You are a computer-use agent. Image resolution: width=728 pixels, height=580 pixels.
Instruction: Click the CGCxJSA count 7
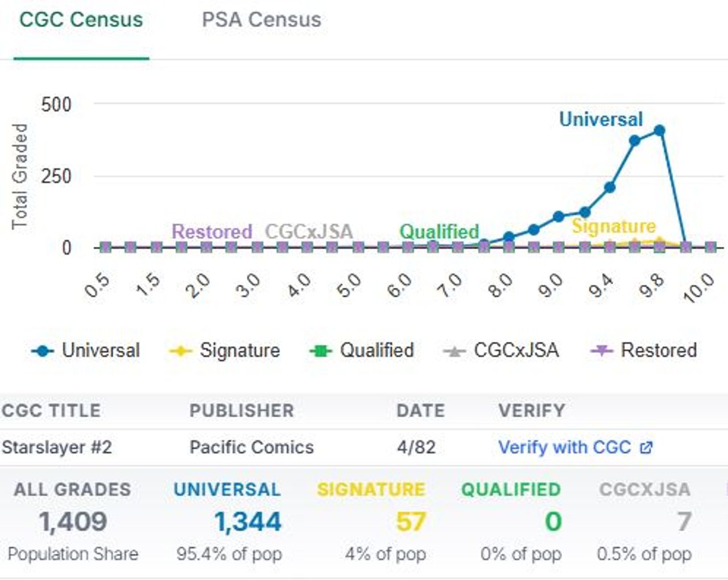684,522
